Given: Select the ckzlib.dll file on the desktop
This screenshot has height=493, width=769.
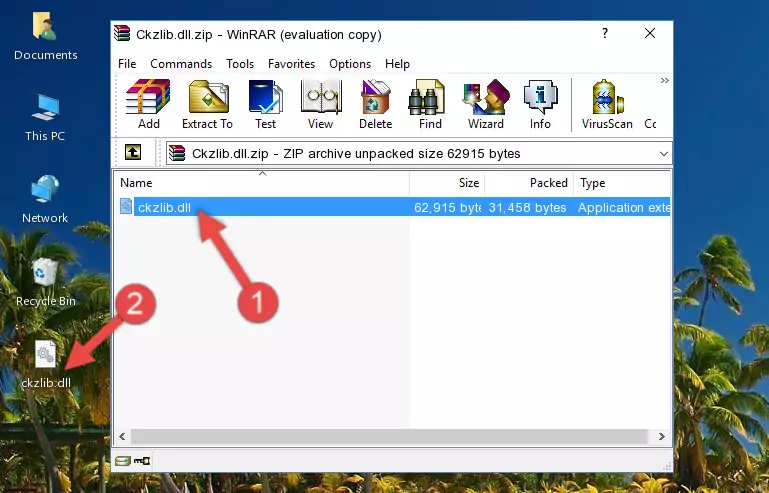Looking at the screenshot, I should click(x=46, y=364).
